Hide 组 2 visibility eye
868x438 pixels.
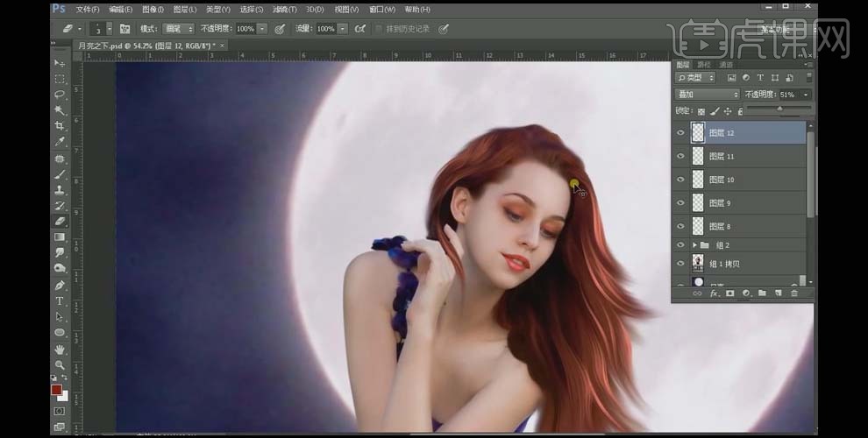click(x=681, y=245)
